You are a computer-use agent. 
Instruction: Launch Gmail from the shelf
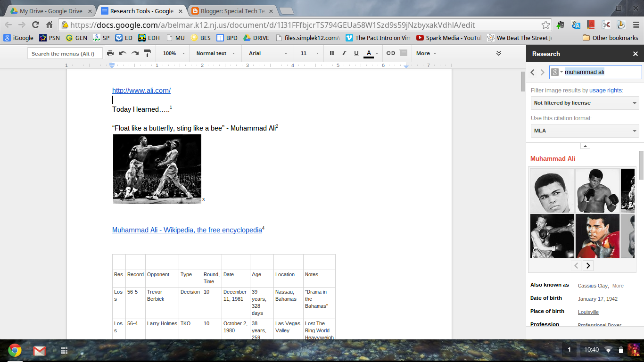(40, 351)
